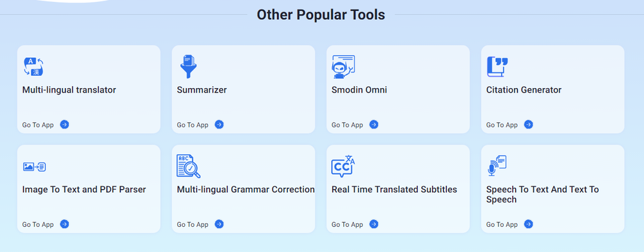Select the Real Time Translated Subtitles title

394,189
